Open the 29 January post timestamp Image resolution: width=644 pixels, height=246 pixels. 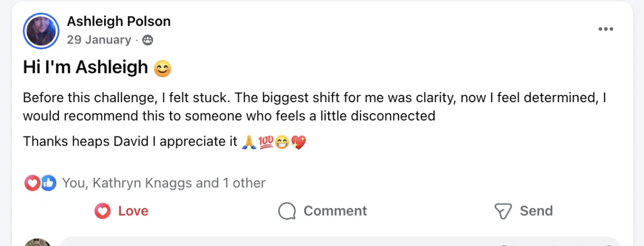tap(99, 40)
